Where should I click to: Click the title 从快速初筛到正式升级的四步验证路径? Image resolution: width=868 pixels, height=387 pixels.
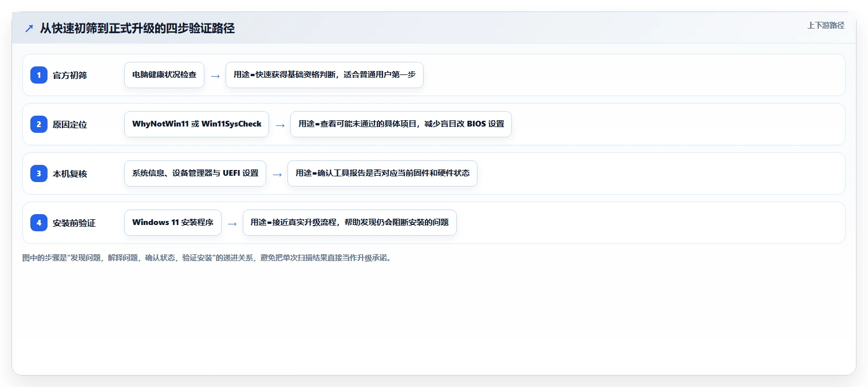coord(137,29)
